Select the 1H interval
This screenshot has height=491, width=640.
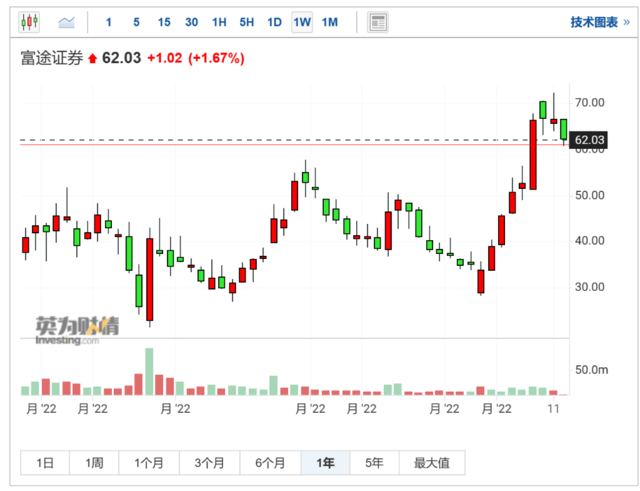coord(219,22)
